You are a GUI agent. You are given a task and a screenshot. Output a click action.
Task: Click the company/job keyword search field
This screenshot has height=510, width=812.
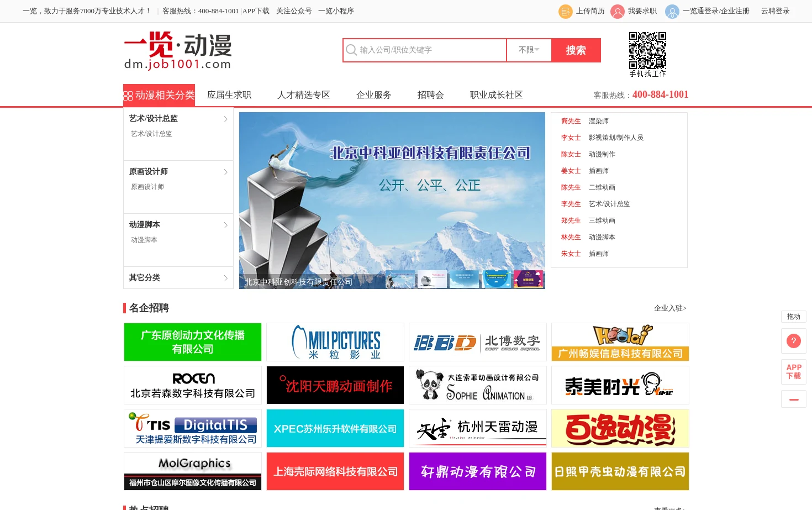[425, 50]
